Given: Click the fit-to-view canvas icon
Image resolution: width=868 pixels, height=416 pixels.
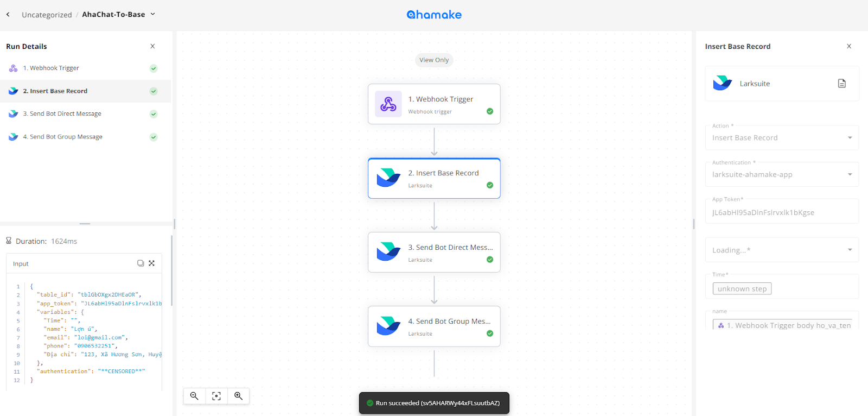Looking at the screenshot, I should click(x=216, y=396).
